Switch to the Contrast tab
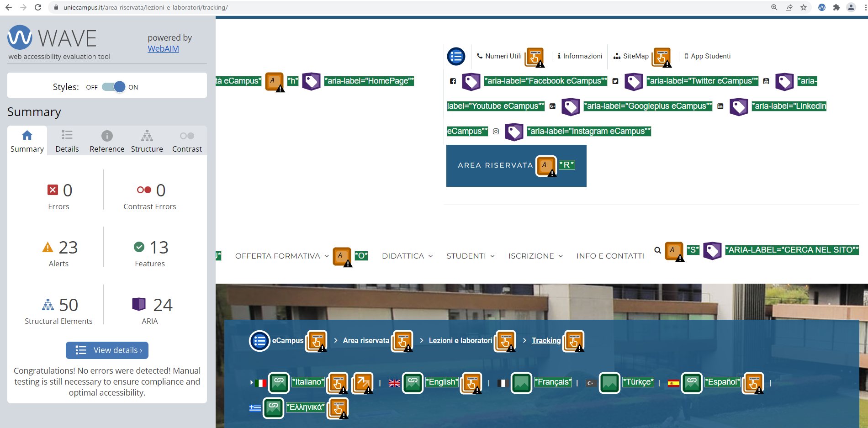Viewport: 868px width, 428px height. click(x=187, y=141)
